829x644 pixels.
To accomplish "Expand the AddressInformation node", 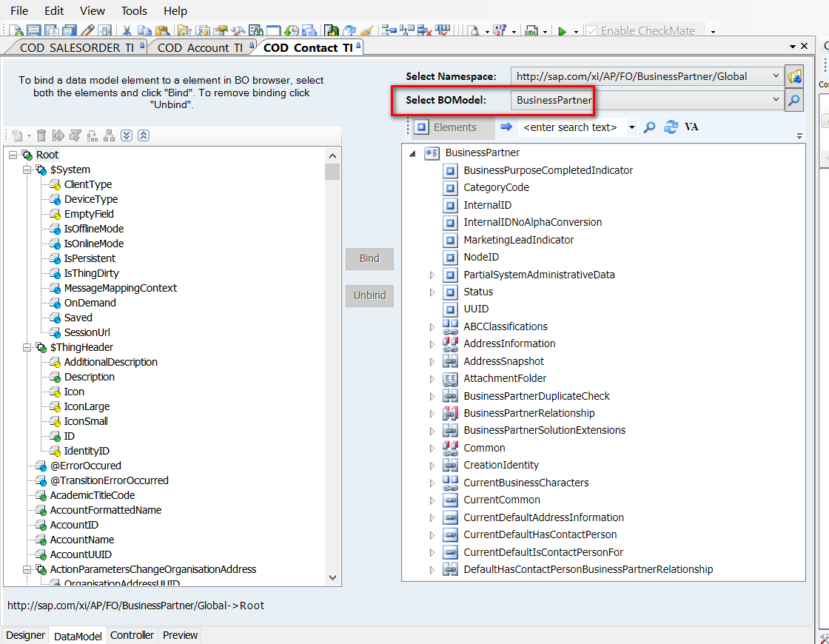I will [432, 344].
